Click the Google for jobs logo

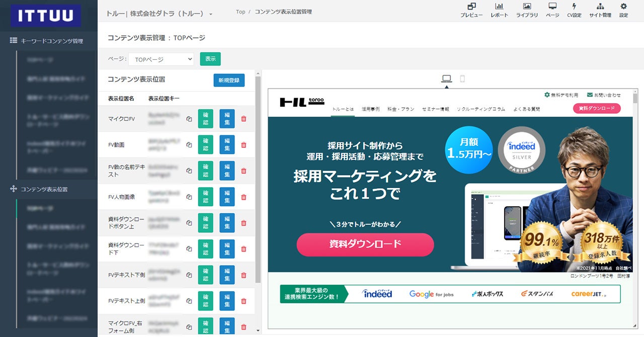[x=431, y=294]
